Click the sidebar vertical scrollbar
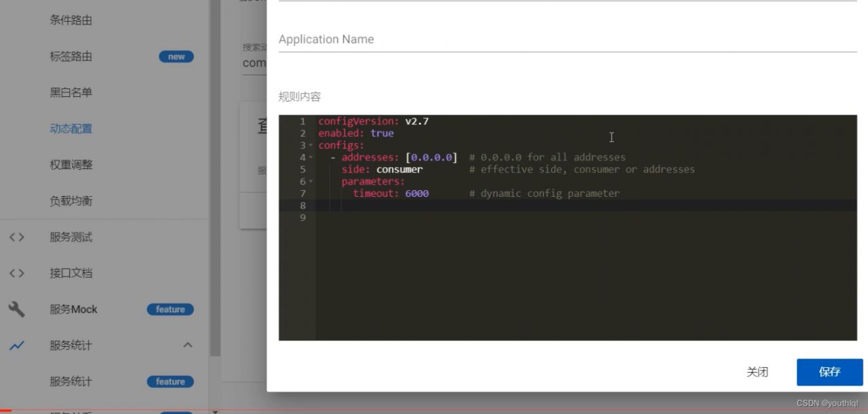 (x=216, y=178)
